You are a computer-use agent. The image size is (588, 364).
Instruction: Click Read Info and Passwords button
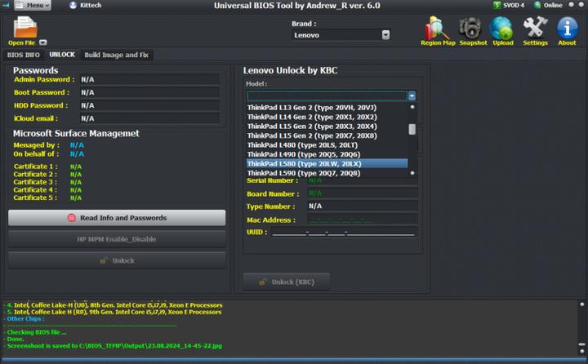[x=117, y=218]
